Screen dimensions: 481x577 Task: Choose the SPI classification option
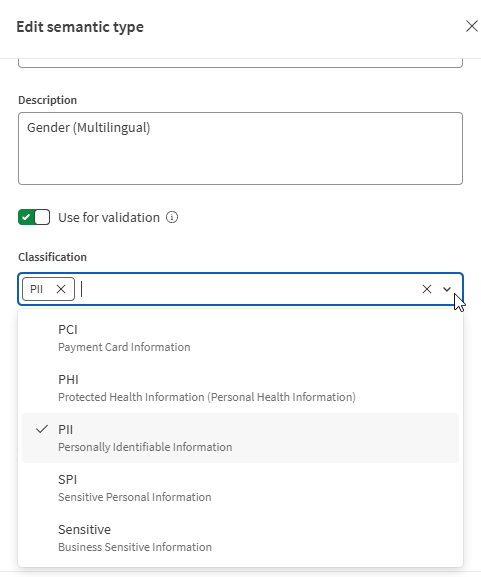(x=240, y=488)
